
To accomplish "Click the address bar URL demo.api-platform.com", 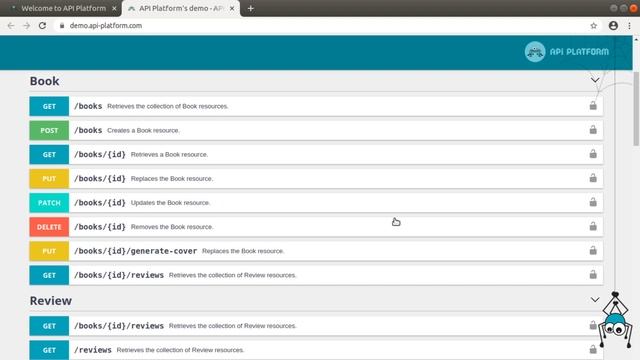I will (x=106, y=25).
